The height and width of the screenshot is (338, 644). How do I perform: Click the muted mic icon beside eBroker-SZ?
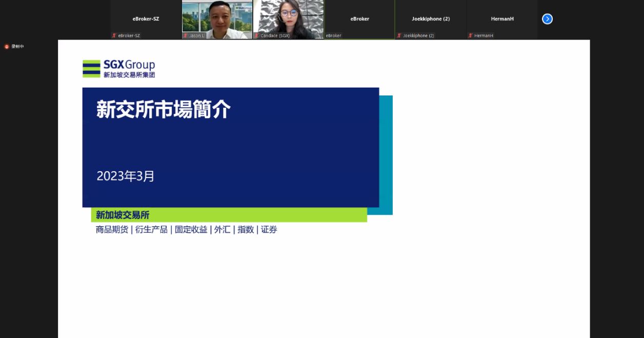114,36
